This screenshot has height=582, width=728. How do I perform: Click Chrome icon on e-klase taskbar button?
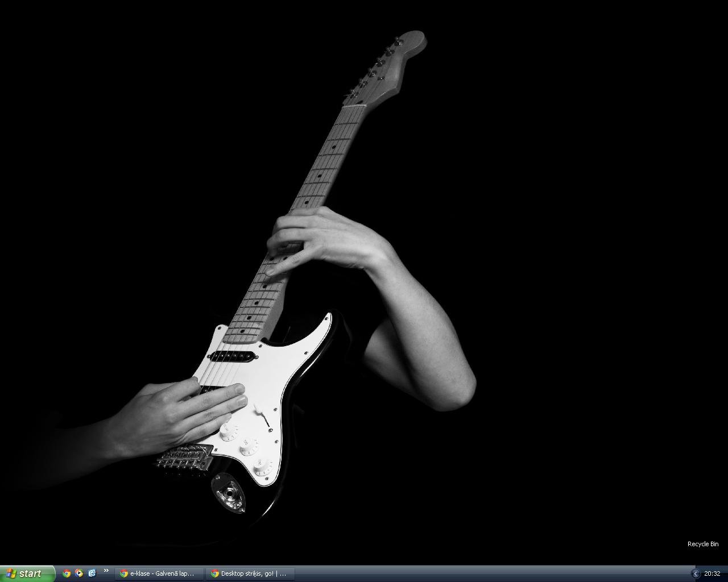(x=124, y=573)
